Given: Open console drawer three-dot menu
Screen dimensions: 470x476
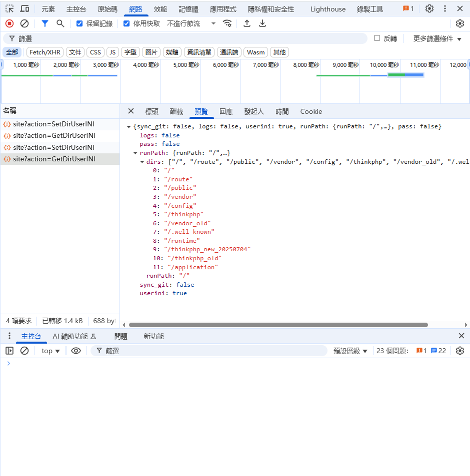Looking at the screenshot, I should coord(9,336).
